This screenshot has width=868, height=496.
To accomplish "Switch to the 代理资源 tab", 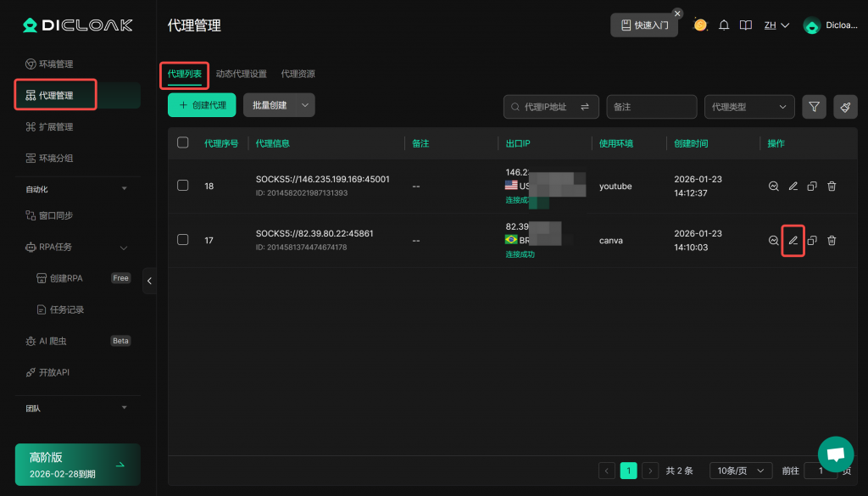I will point(298,74).
